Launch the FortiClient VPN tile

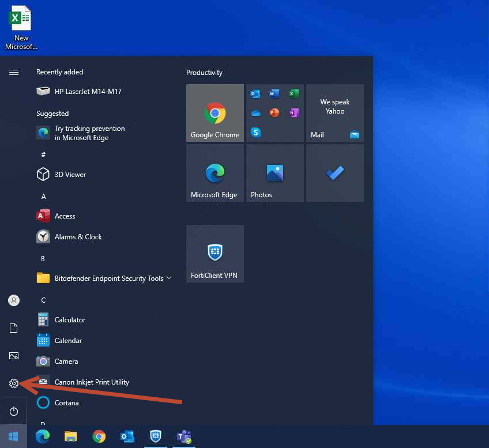tap(215, 254)
